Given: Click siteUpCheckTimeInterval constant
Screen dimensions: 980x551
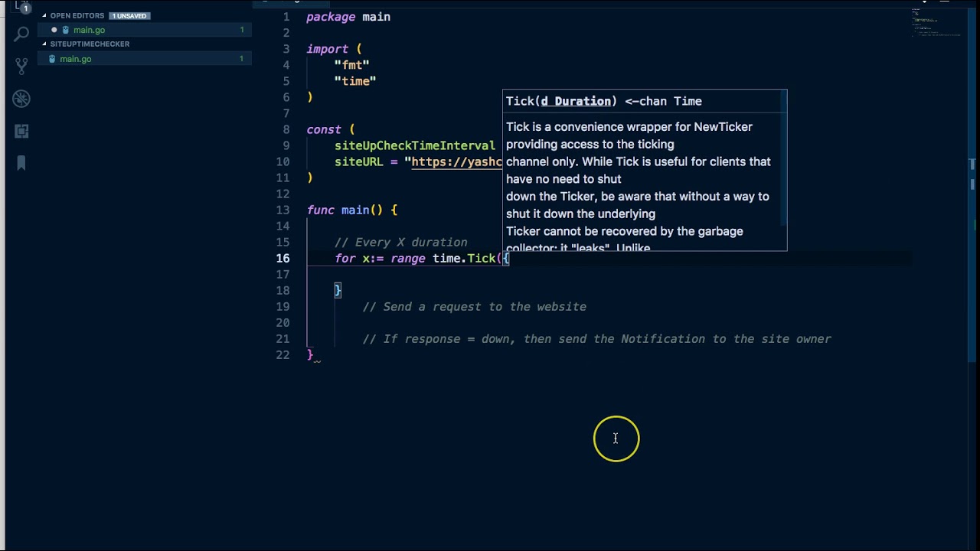Looking at the screenshot, I should point(415,145).
